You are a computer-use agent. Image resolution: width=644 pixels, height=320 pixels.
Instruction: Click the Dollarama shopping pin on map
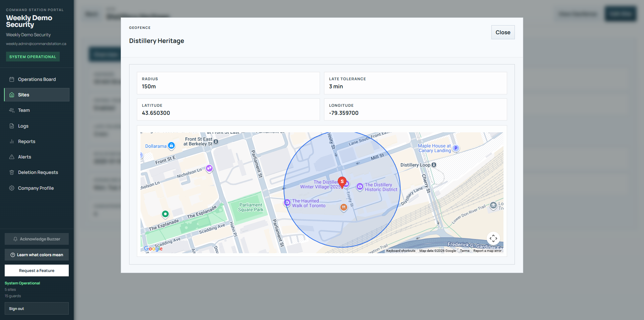tap(171, 146)
